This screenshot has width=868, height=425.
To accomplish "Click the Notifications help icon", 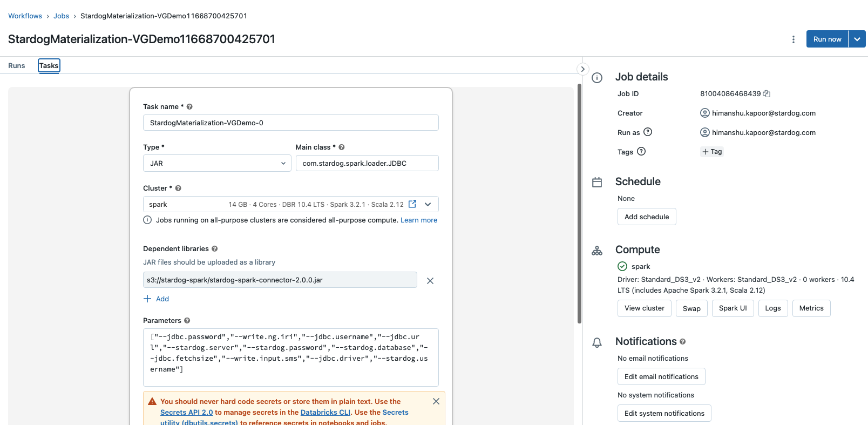I will [683, 342].
